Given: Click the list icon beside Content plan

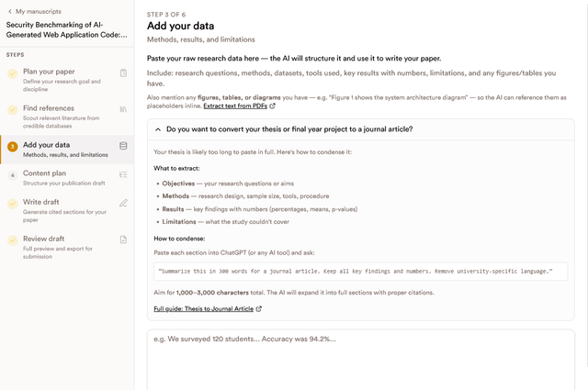Looking at the screenshot, I should pyautogui.click(x=123, y=174).
